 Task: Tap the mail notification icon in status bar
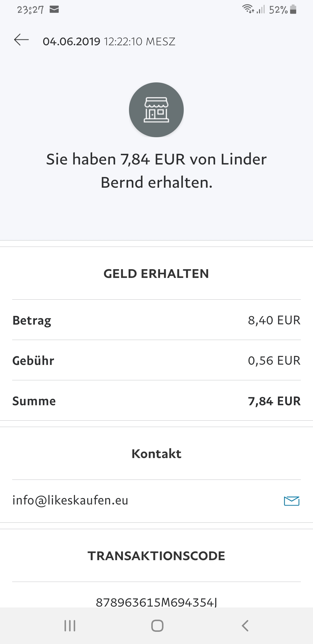pyautogui.click(x=54, y=10)
